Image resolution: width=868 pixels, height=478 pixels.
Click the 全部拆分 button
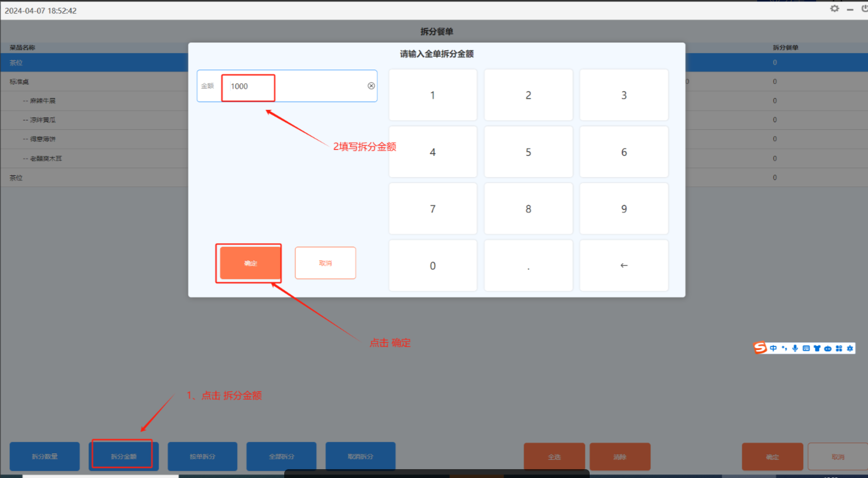[x=281, y=456]
